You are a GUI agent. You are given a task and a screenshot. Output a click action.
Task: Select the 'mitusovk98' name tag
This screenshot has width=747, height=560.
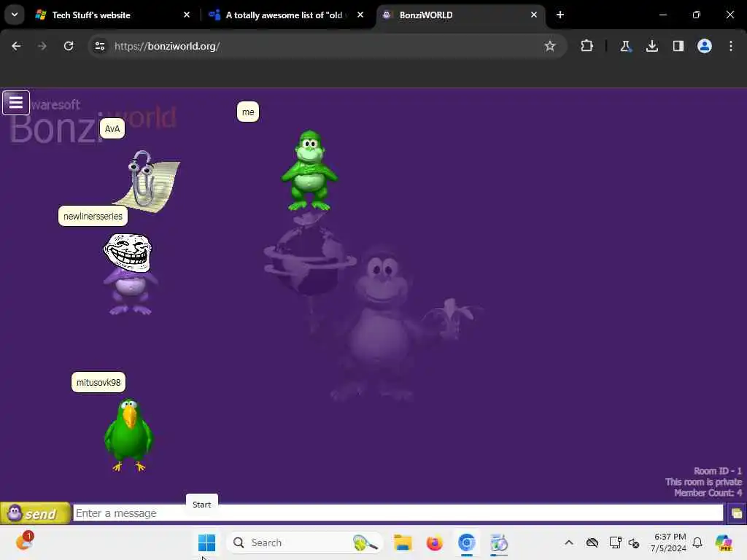coord(98,382)
